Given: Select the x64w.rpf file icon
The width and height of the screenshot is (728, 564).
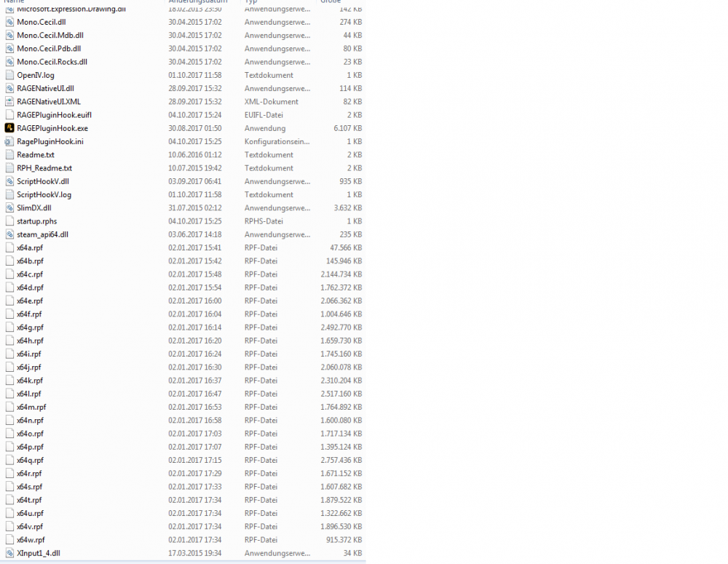Looking at the screenshot, I should [9, 539].
